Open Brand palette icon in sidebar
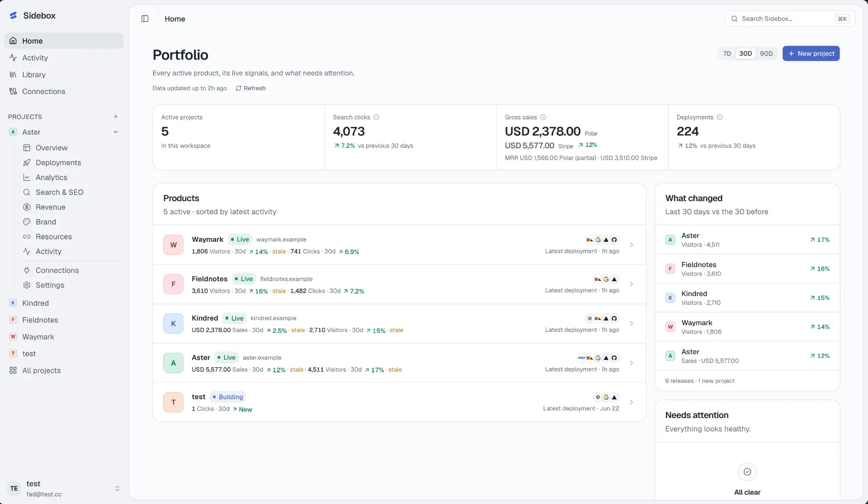This screenshot has width=868, height=504. tap(27, 222)
